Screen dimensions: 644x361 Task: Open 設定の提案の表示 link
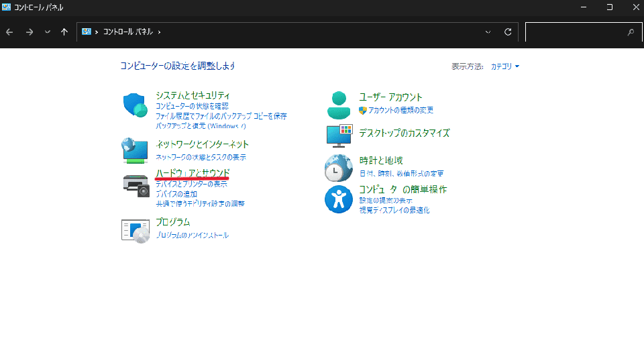[x=386, y=201]
